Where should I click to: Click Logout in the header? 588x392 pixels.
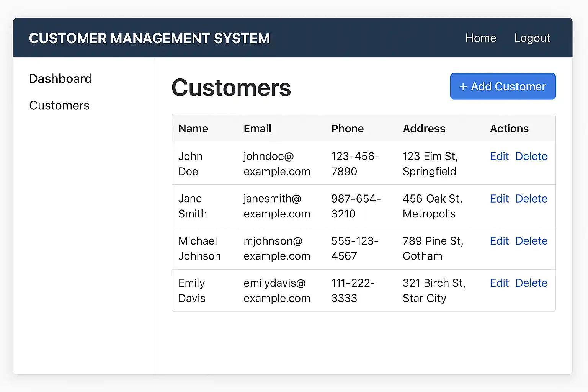click(532, 38)
